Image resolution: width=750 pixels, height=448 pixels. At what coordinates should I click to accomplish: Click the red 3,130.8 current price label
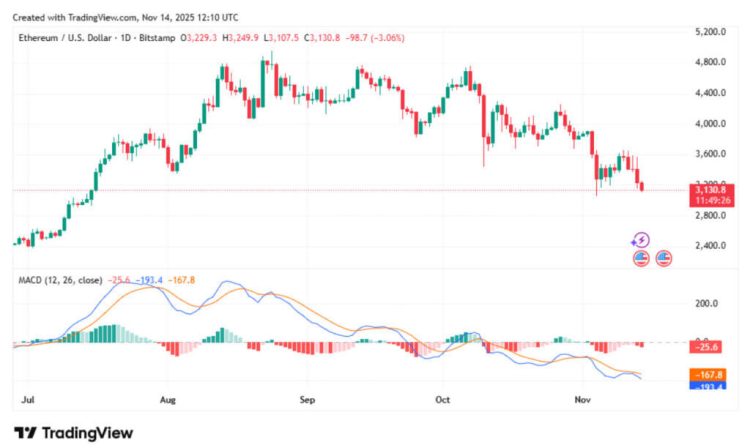coord(714,188)
